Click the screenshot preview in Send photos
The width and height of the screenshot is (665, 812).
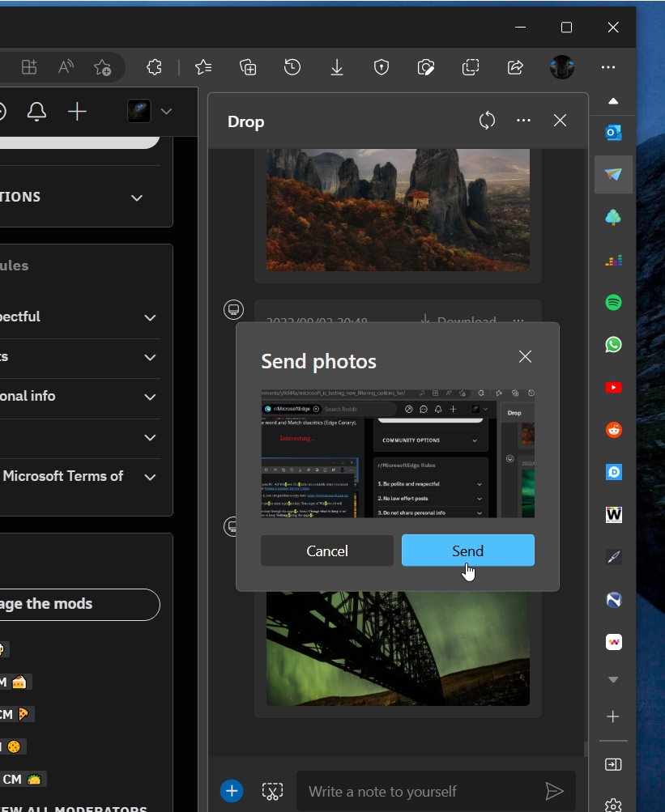point(398,453)
